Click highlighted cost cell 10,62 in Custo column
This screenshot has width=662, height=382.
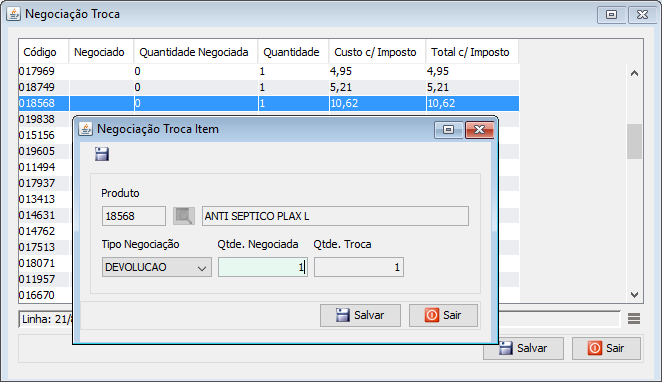point(377,103)
